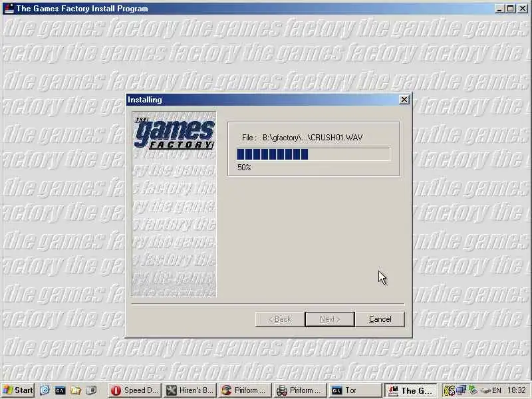Launch Internet Explorer from quick launch
The width and height of the screenshot is (532, 399).
click(x=45, y=390)
